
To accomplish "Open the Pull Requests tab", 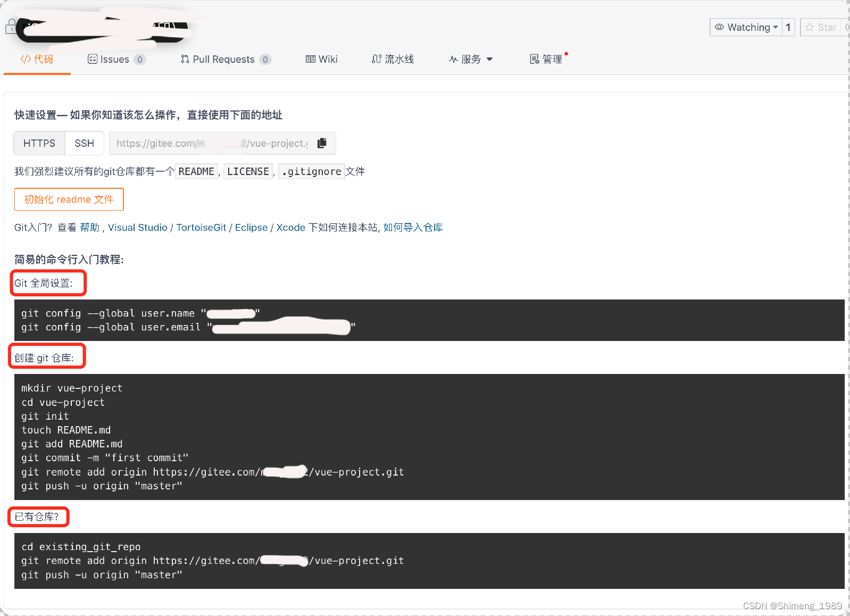I will (x=226, y=59).
